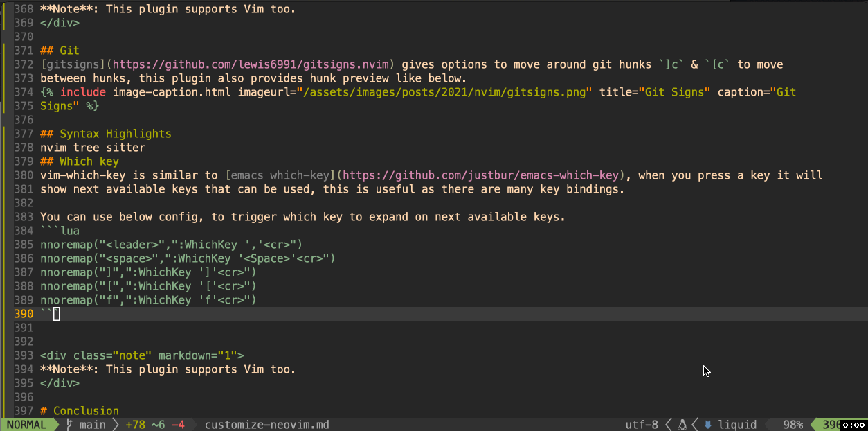
Task: Click the highlighted line number 390
Action: pyautogui.click(x=23, y=313)
